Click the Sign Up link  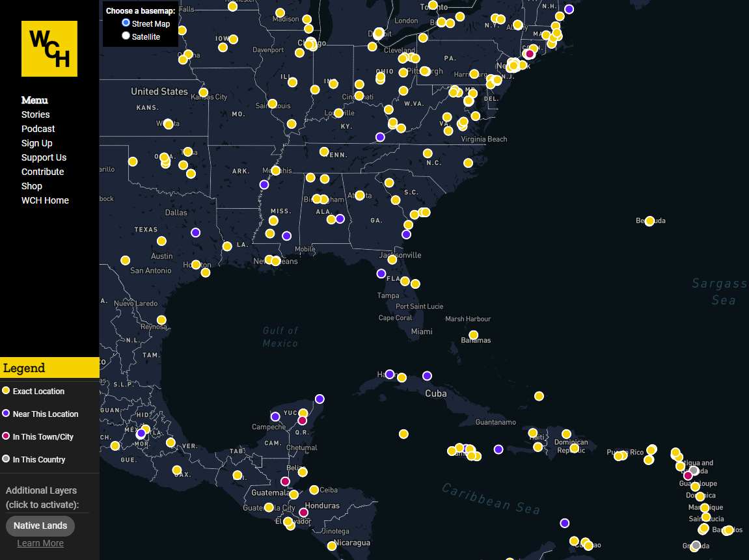[36, 143]
